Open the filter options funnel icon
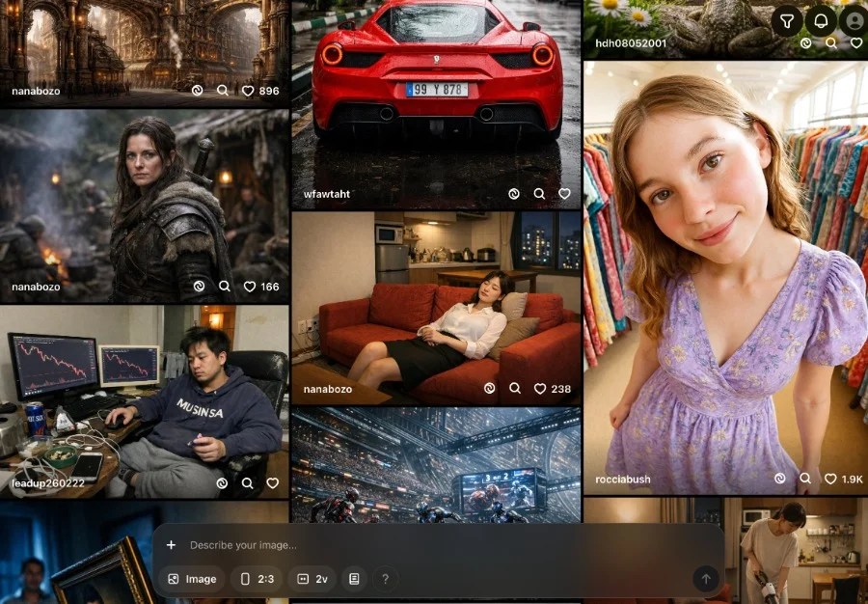 pyautogui.click(x=787, y=20)
